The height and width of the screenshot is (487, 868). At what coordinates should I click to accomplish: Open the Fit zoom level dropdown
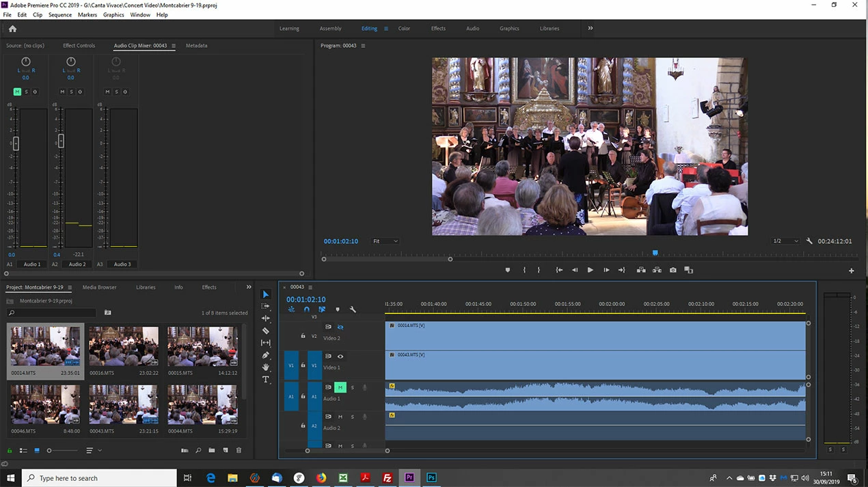385,241
